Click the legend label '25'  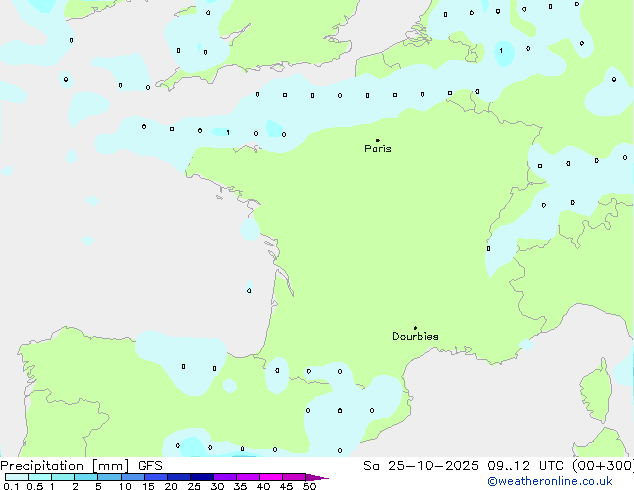pyautogui.click(x=194, y=486)
